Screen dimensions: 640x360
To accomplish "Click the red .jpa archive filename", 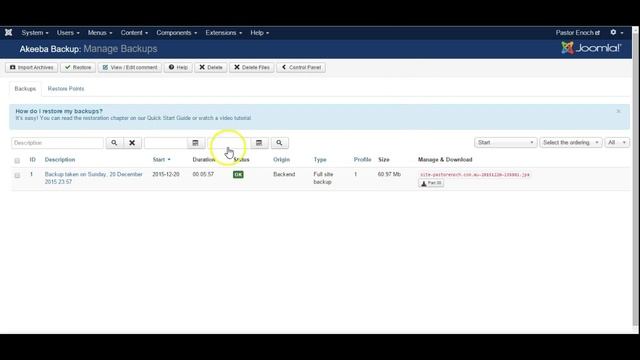I will click(475, 175).
